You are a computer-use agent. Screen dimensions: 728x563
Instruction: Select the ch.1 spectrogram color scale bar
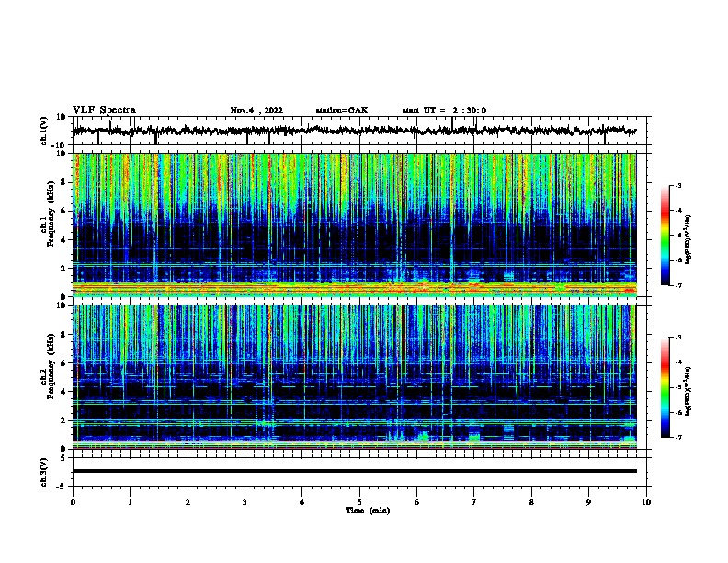click(x=665, y=236)
